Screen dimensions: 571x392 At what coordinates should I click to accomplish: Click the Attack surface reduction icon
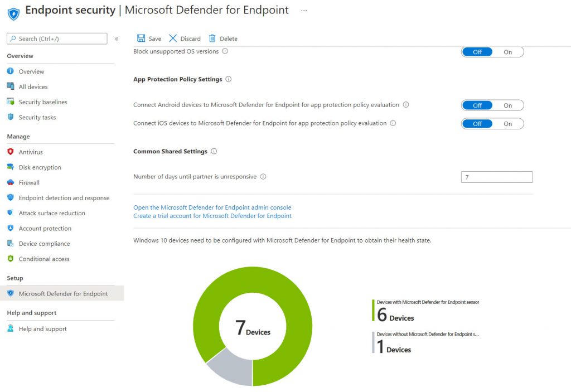11,213
